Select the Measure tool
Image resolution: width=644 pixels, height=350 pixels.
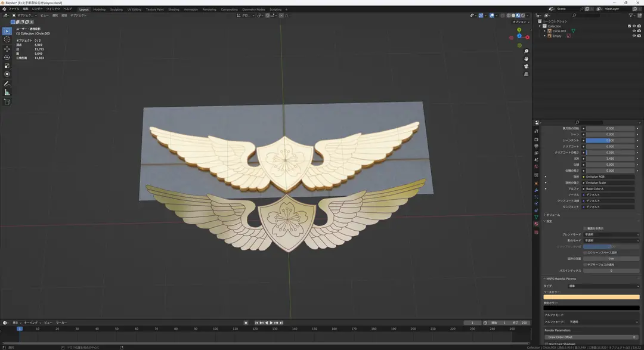(7, 92)
